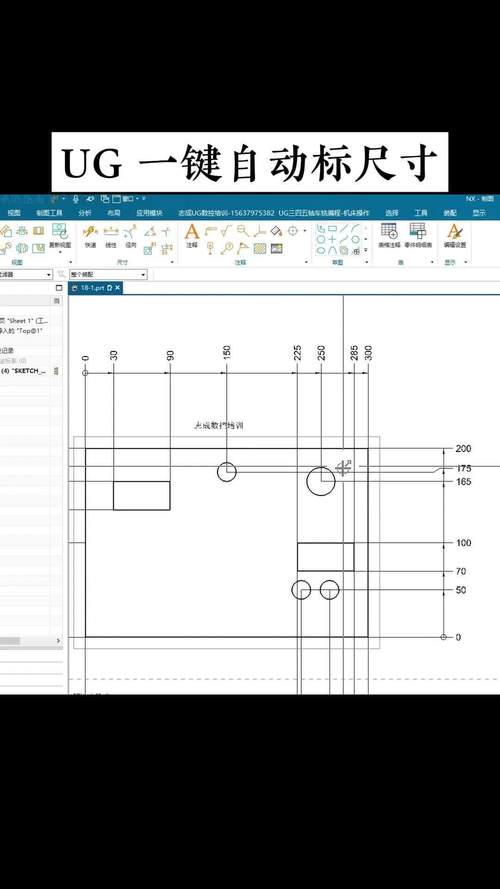Open the Parts List (零件明细表) tool
Viewport: 500px width, 889px height.
(x=418, y=231)
